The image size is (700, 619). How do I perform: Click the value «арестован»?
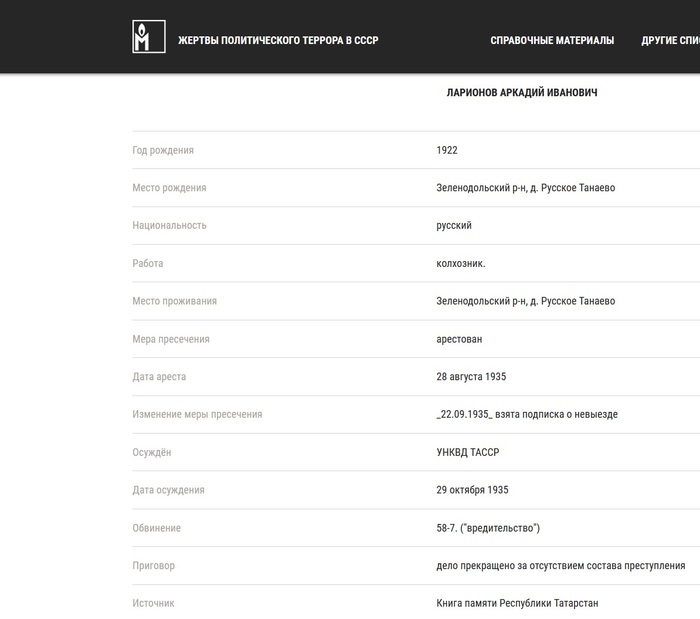(x=459, y=339)
